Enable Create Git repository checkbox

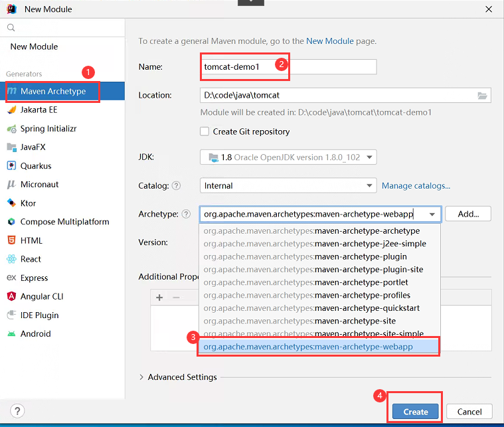click(205, 131)
